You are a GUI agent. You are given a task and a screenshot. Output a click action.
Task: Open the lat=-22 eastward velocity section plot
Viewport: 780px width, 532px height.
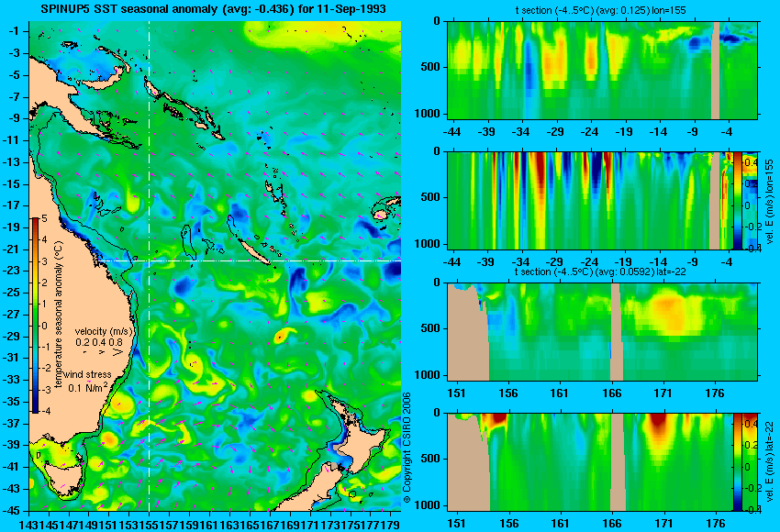(x=590, y=462)
